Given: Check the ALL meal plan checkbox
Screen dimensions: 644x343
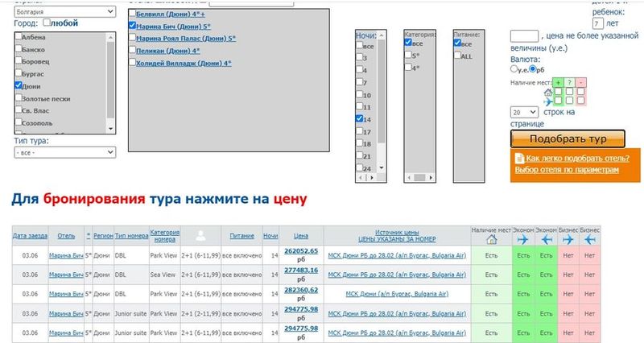Looking at the screenshot, I should click(x=457, y=55).
